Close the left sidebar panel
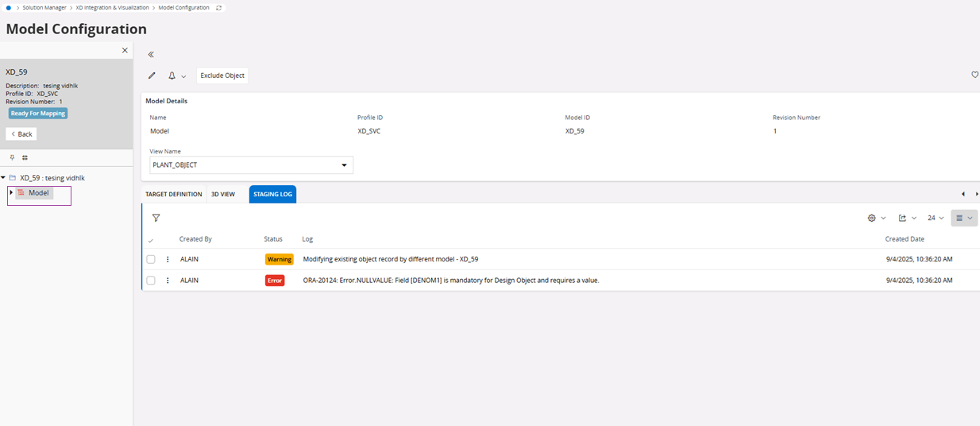Screen dimensions: 980x426 (125, 50)
